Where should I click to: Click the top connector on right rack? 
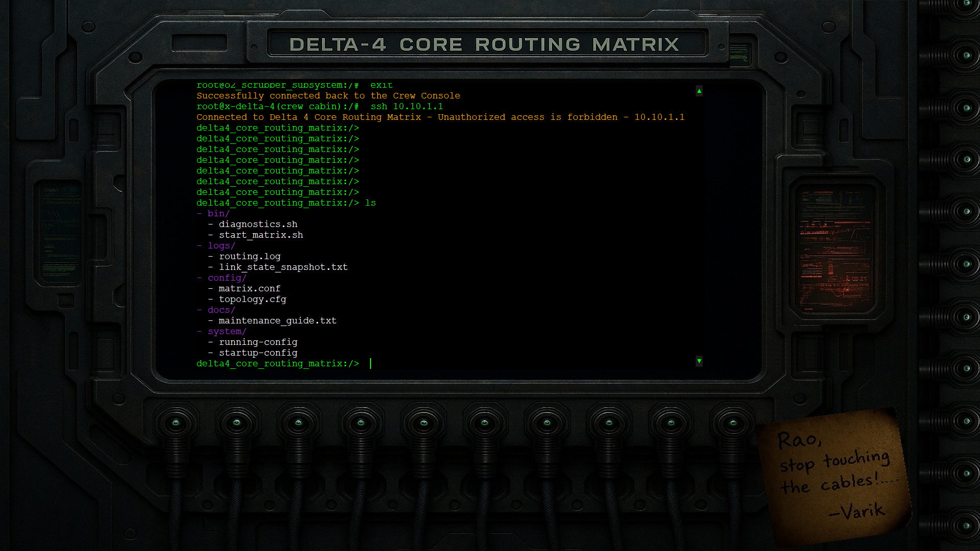click(x=966, y=4)
